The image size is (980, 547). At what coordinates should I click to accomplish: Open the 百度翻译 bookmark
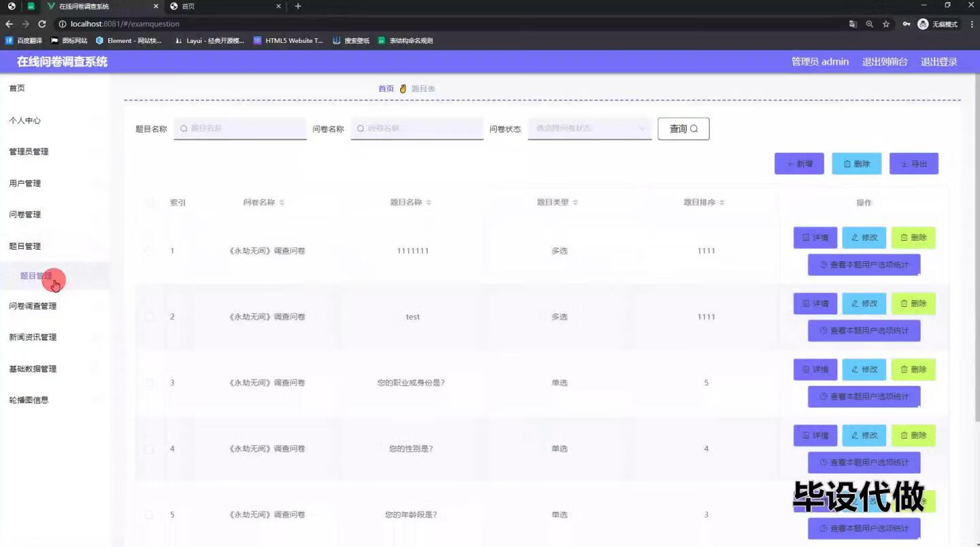pos(24,41)
